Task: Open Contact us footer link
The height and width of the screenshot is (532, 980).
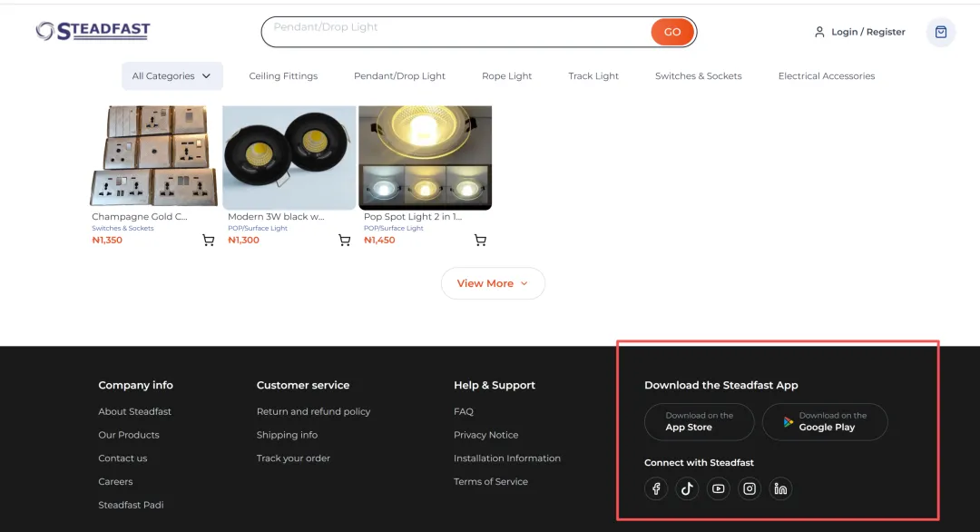Action: 122,458
